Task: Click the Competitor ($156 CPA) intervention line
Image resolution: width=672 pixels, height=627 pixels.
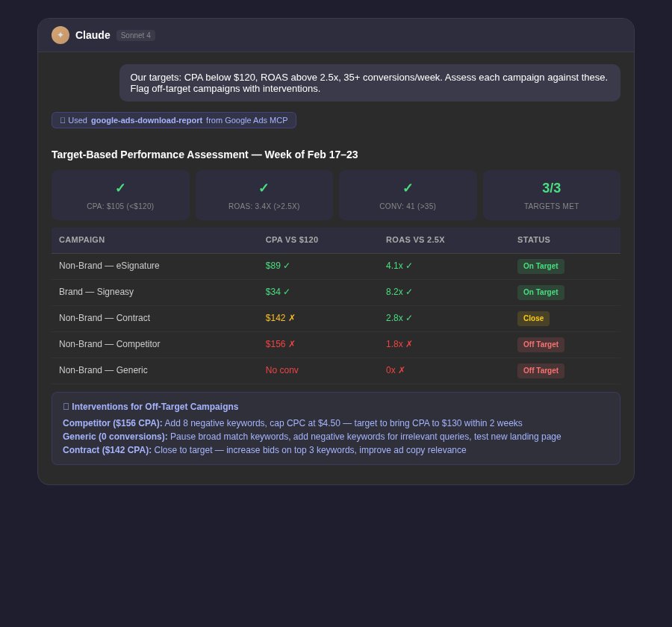Action: [x=292, y=423]
